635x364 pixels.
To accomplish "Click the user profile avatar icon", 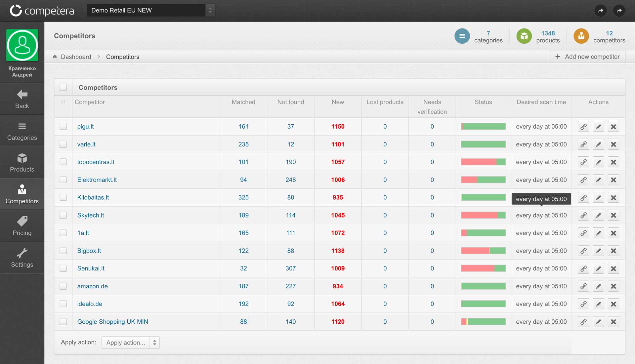I will click(22, 45).
